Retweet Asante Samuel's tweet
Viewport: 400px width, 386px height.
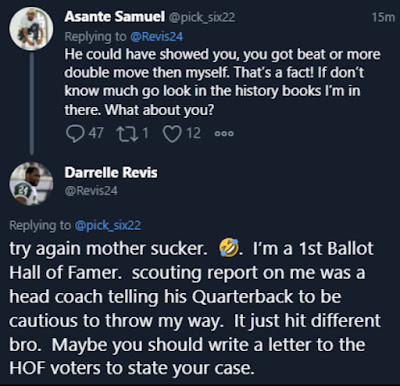click(127, 133)
